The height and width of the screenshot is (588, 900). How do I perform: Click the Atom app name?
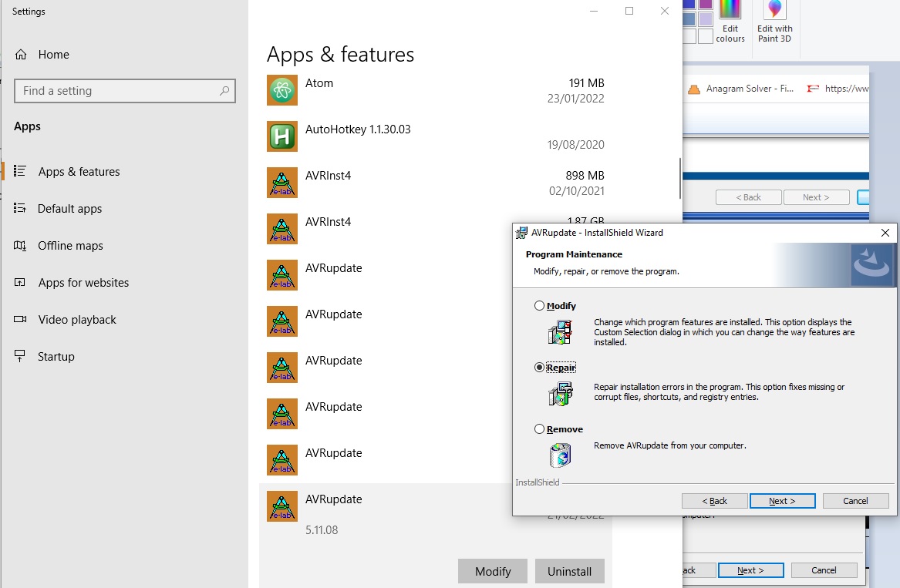(319, 83)
